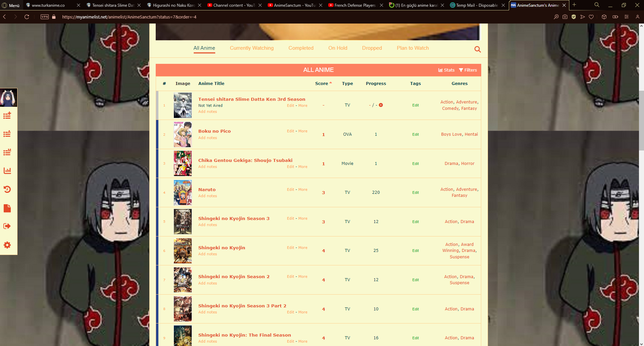The width and height of the screenshot is (644, 346).
Task: Click the page vertical scrollbar thumb
Action: click(x=641, y=121)
